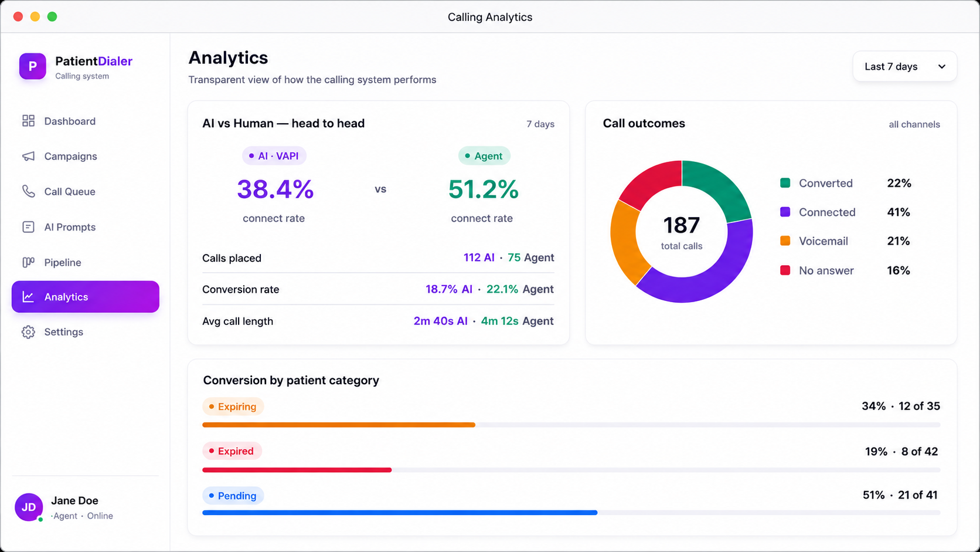Screen dimensions: 980x552
Task: Click the green maximize window button
Action: click(52, 16)
